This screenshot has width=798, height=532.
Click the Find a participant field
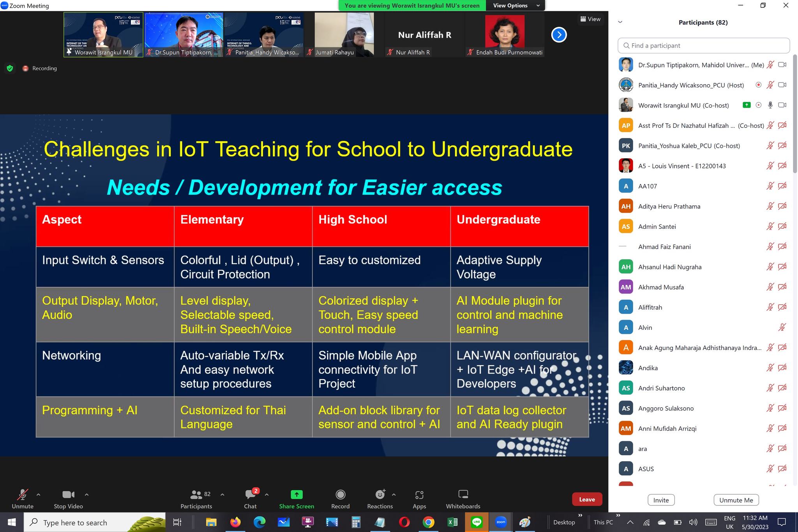click(x=703, y=46)
